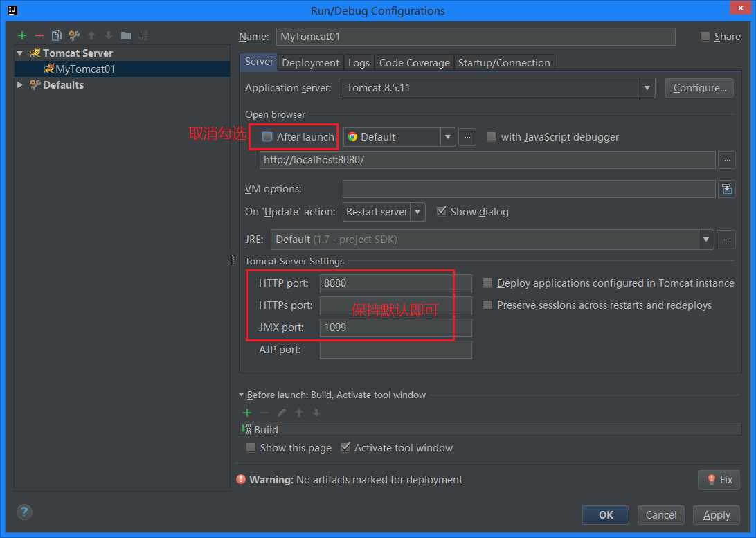The image size is (756, 538).
Task: Click the Name field containing MyTomcat01
Action: 476,37
